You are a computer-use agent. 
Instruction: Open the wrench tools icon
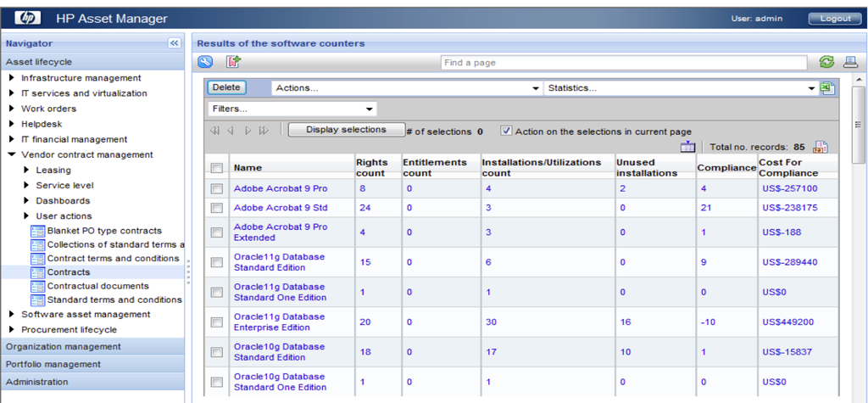[205, 62]
